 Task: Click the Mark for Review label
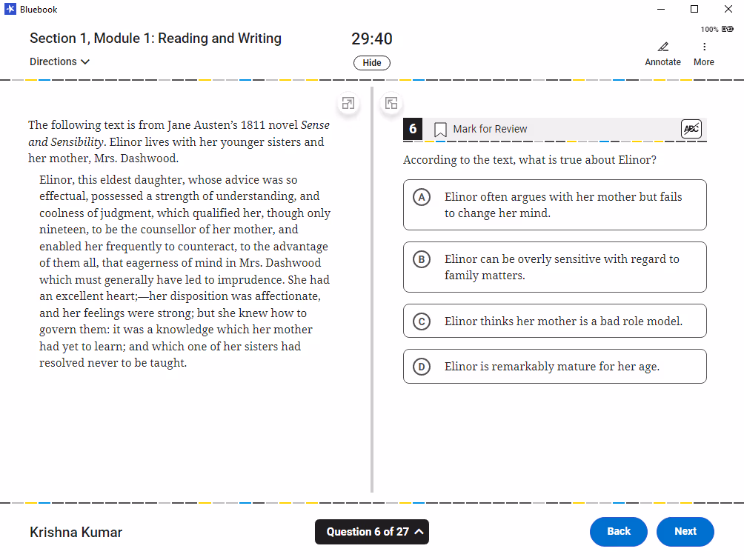pos(490,129)
